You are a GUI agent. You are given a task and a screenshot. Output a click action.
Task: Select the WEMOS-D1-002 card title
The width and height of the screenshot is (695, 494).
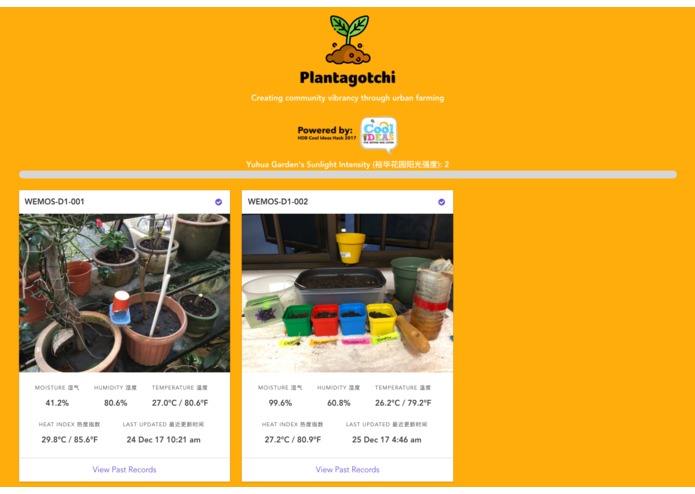click(x=277, y=202)
